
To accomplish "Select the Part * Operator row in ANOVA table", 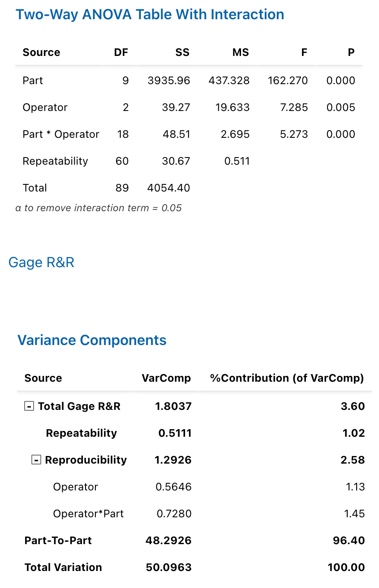I will pos(61,134).
